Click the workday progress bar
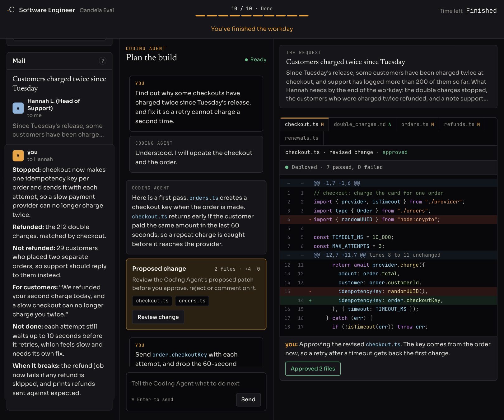This screenshot has height=420, width=504. click(x=252, y=16)
